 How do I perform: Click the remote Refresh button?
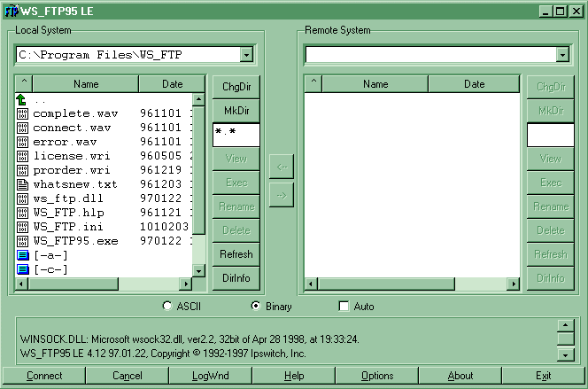point(551,254)
